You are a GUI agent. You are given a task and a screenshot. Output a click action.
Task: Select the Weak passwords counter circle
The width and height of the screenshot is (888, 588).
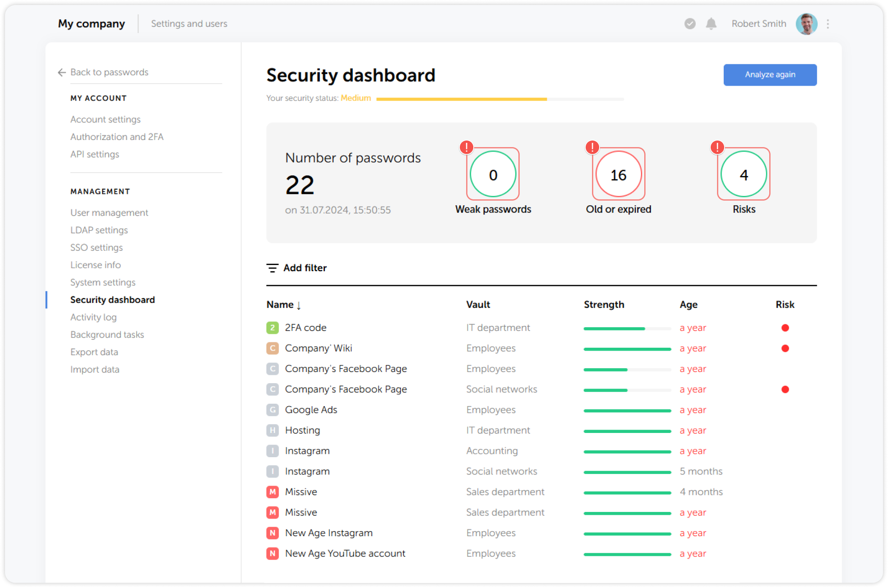tap(493, 174)
